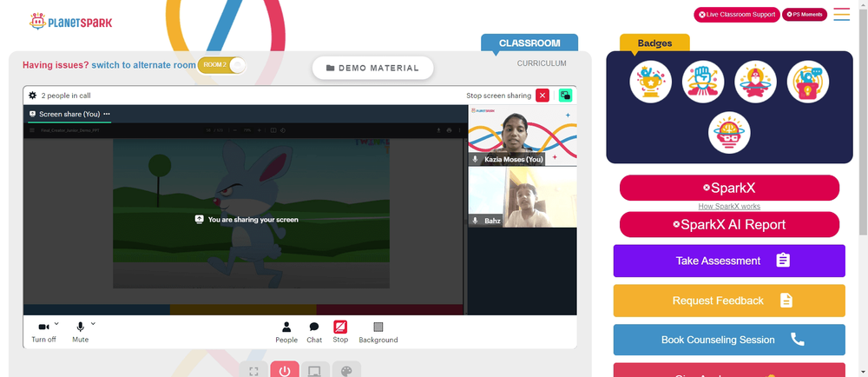The height and width of the screenshot is (377, 868).
Task: Turn off the camera
Action: pyautogui.click(x=43, y=332)
